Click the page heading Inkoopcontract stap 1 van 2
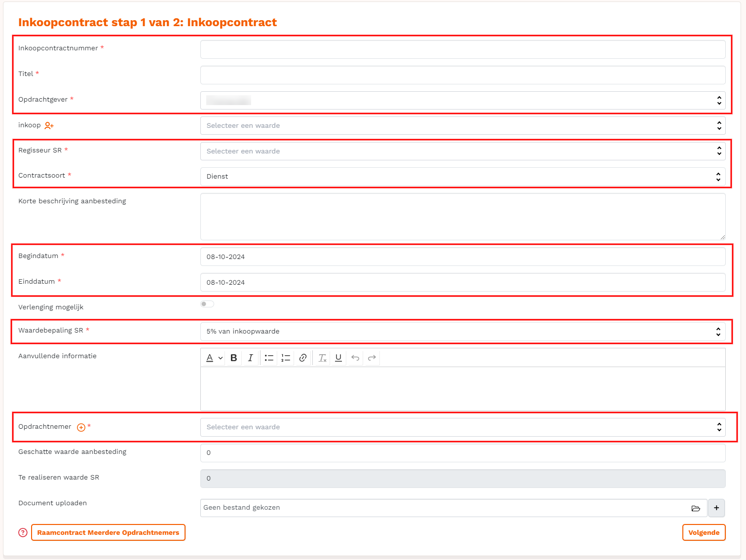The image size is (746, 560). coord(148,22)
